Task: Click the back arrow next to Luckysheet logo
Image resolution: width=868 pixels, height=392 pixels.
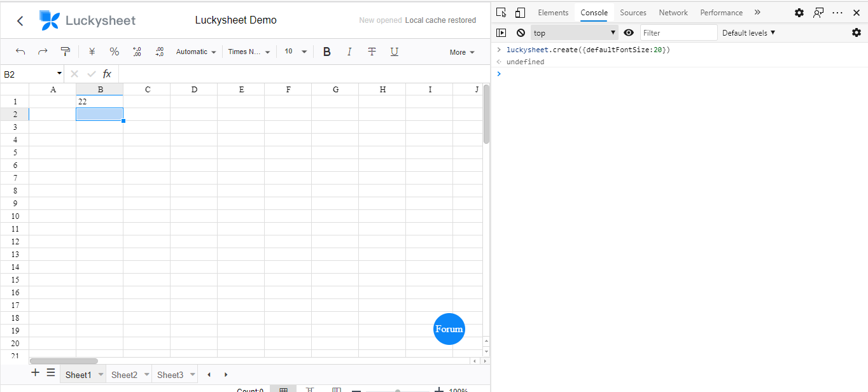Action: [20, 21]
